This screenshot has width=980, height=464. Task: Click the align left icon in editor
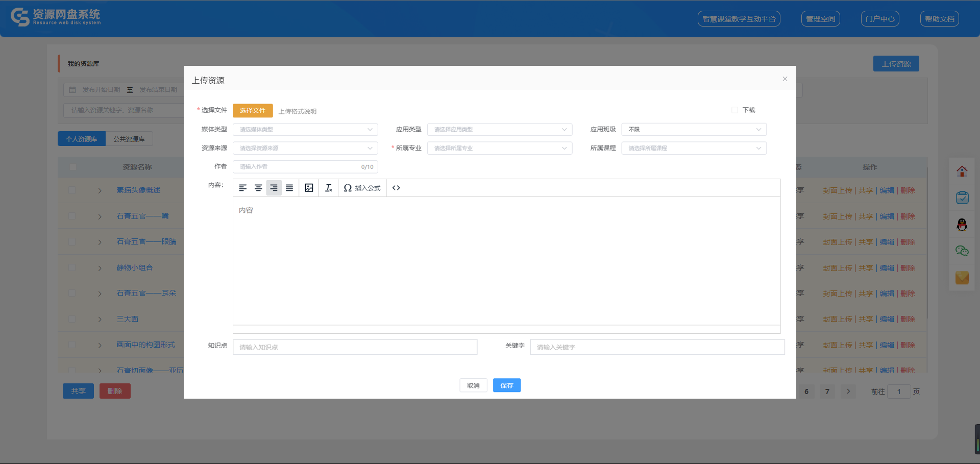[243, 188]
